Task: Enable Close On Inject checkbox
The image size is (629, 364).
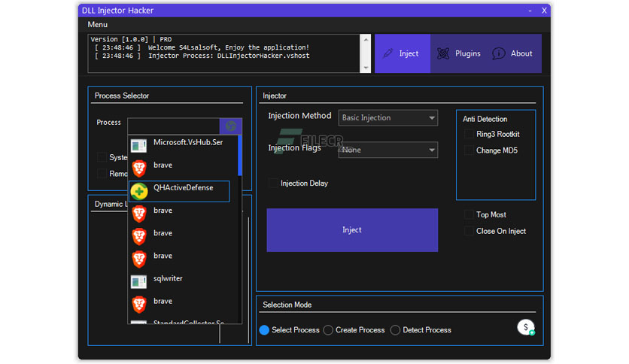Action: (469, 231)
